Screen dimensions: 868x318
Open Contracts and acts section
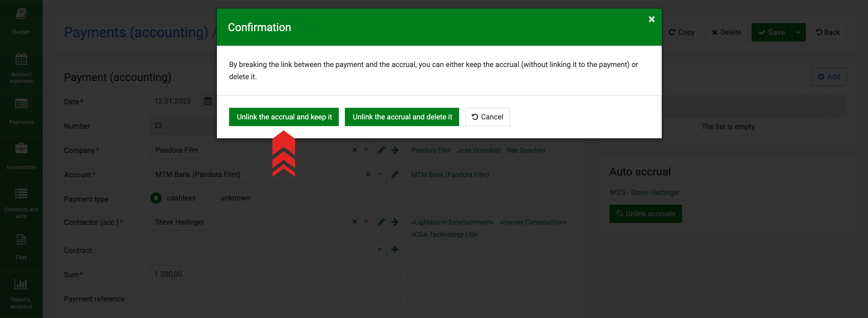(x=21, y=204)
